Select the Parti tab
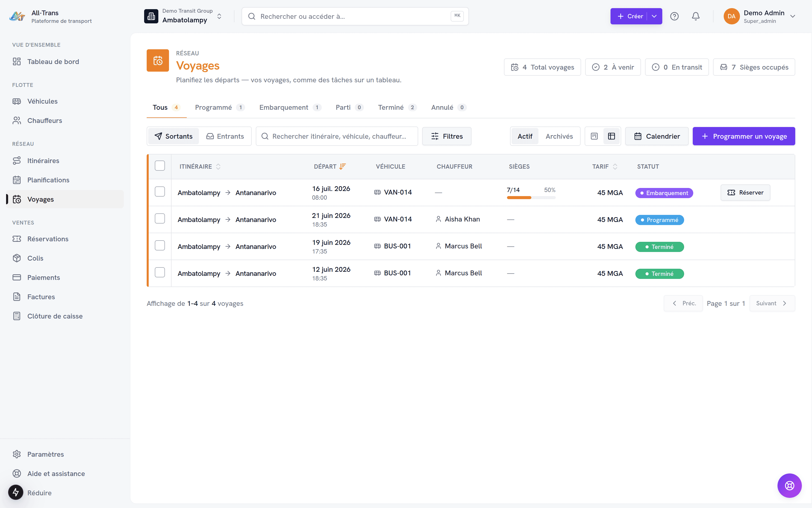The height and width of the screenshot is (508, 812). (x=350, y=107)
